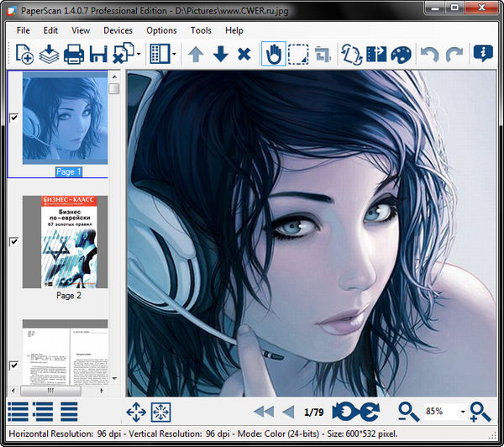This screenshot has height=447, width=504.
Task: Click the first list view icon at bottom left
Action: pos(18,412)
